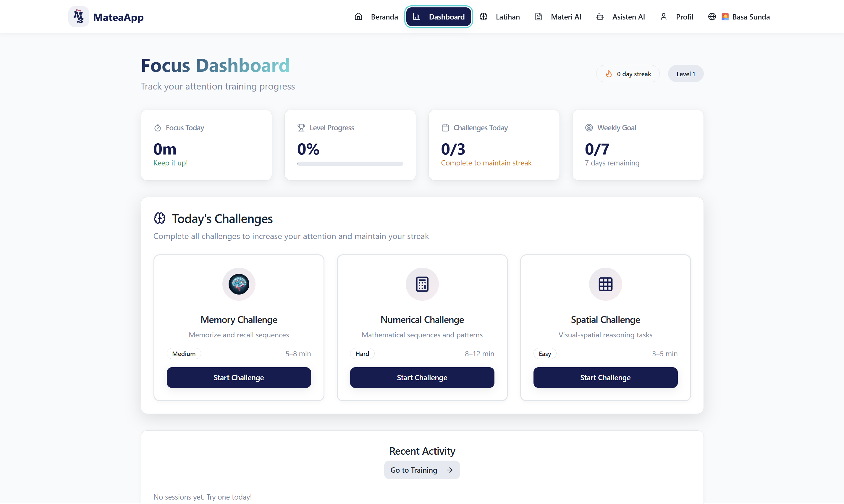Click the brain icon in Memory Challenge
Viewport: 844px width, 504px height.
pyautogui.click(x=239, y=284)
